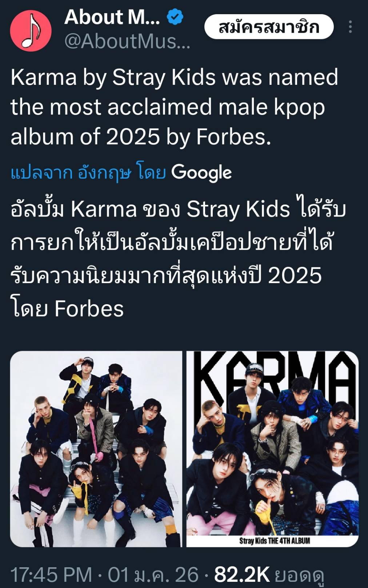Tap แปลจาก อังกฤษ โดย Google translation link
This screenshot has height=588, width=368.
[121, 172]
